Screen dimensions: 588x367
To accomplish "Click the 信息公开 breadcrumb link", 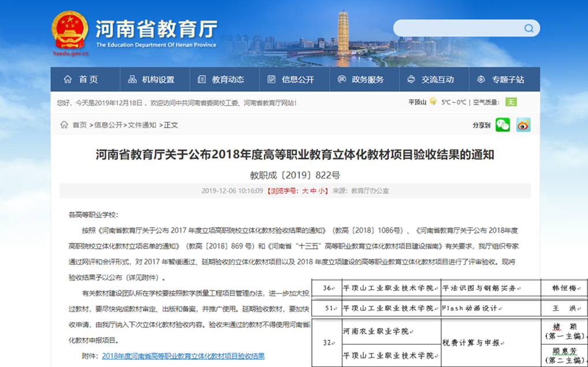I will click(x=109, y=125).
